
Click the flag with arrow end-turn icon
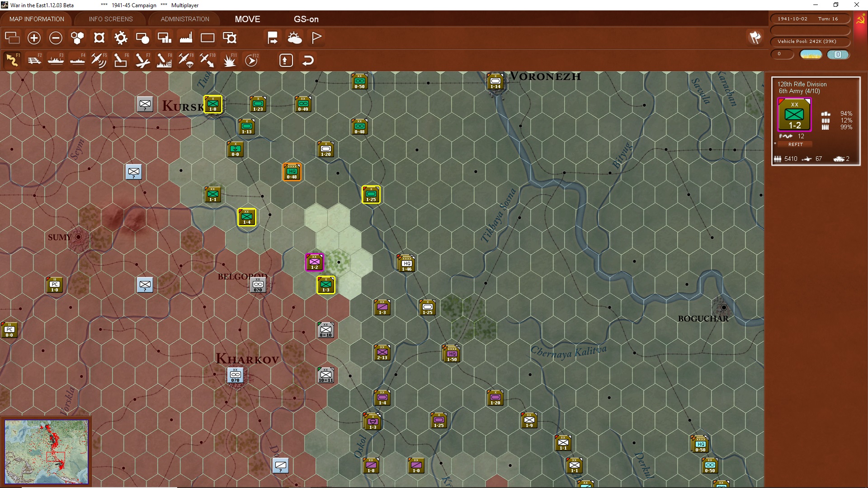(273, 38)
